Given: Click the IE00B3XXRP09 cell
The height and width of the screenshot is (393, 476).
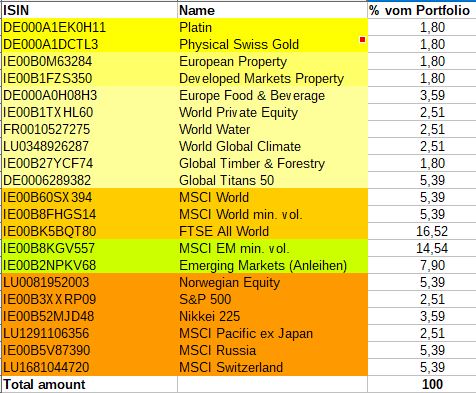Looking at the screenshot, I should pos(89,299).
